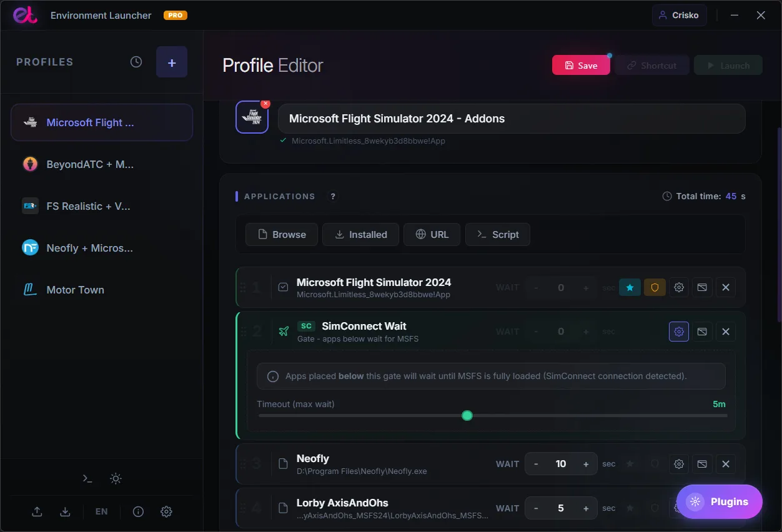Toggle checkbox icon on Microsoft Flight Simulator 2024 row
This screenshot has height=532, width=782.
pyautogui.click(x=283, y=287)
